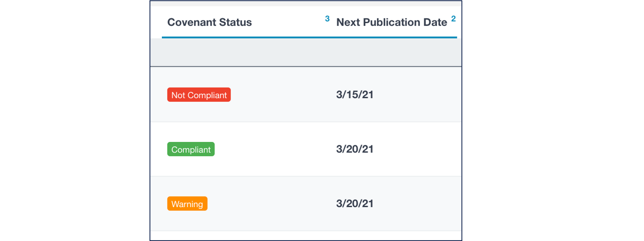The image size is (644, 241).
Task: Click the gray filter cell under Covenant Status
Action: coord(240,52)
